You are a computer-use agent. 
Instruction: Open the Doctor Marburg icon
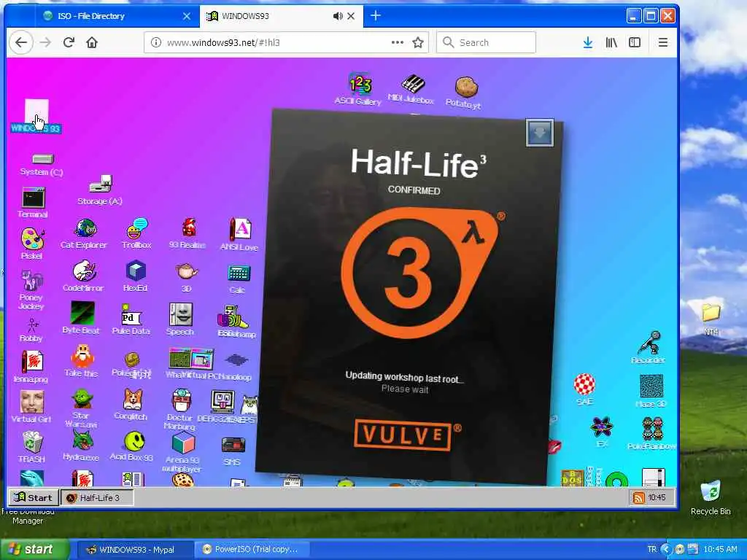click(181, 410)
